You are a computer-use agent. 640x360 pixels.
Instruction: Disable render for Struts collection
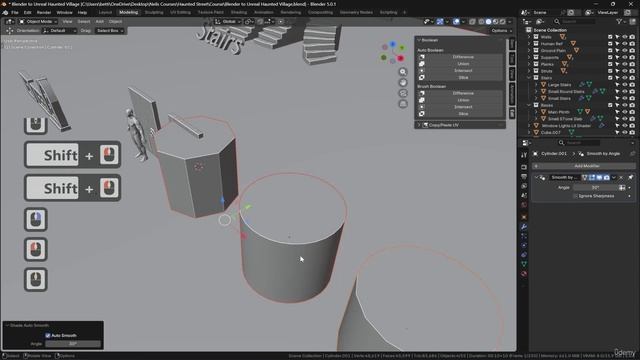(x=632, y=71)
